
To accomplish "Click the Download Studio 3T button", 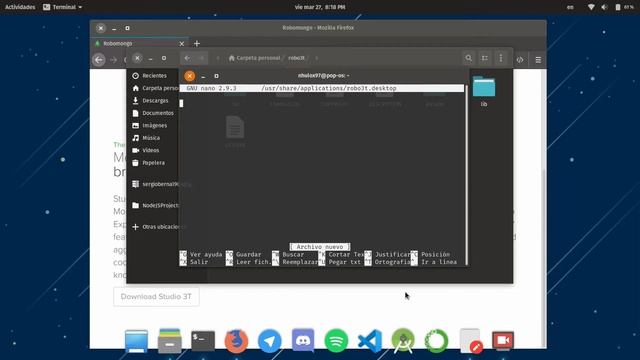I will 156,297.
